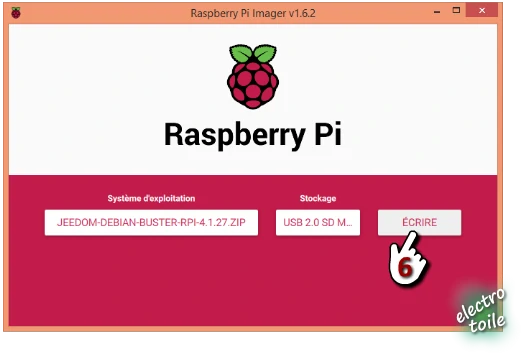Viewport: 530px width, 360px height.
Task: Click the "Système d'exploitation" label
Action: 151,198
